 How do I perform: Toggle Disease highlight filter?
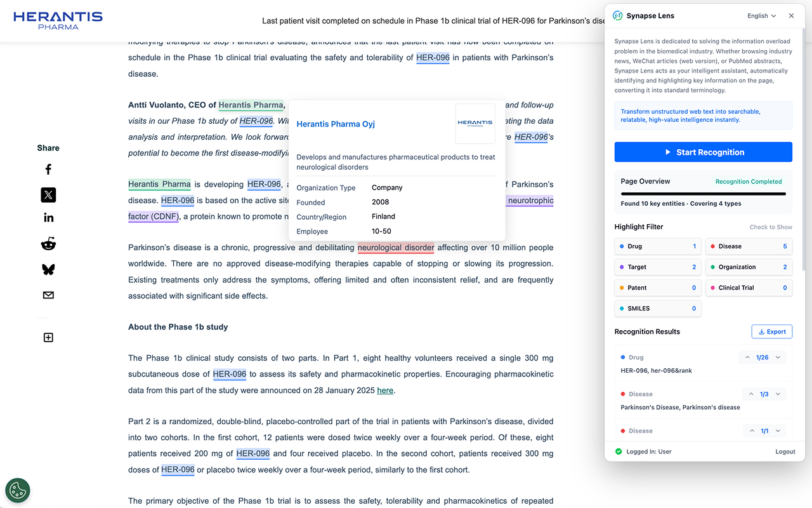pos(749,246)
